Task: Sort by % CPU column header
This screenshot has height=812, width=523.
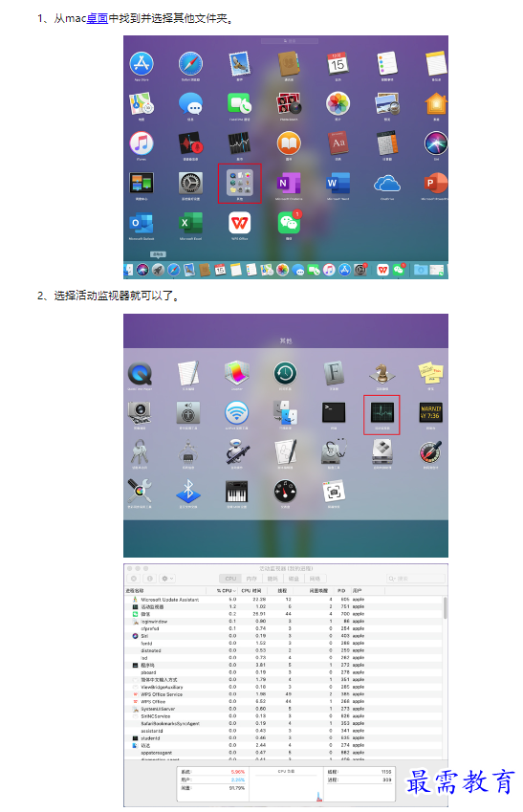Action: 227,590
